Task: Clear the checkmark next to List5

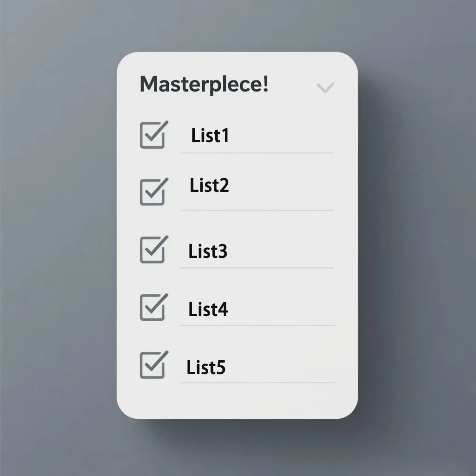Action: tap(152, 365)
